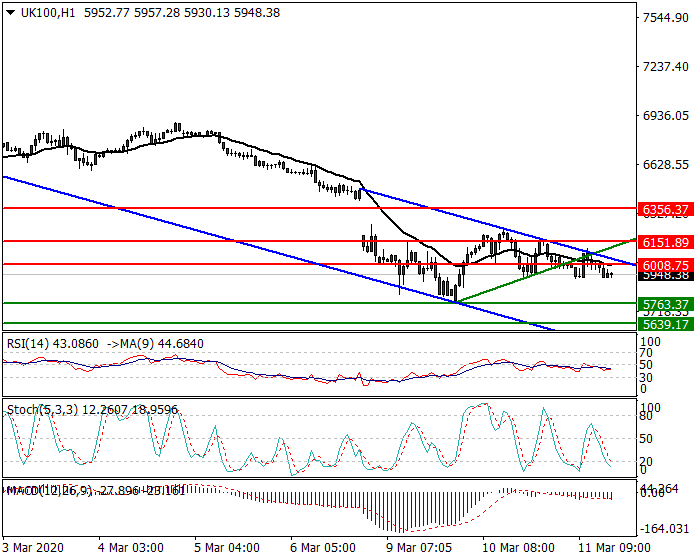Click the chart menu triangle beside UK100,H1
This screenshot has width=700, height=560.
[10, 13]
